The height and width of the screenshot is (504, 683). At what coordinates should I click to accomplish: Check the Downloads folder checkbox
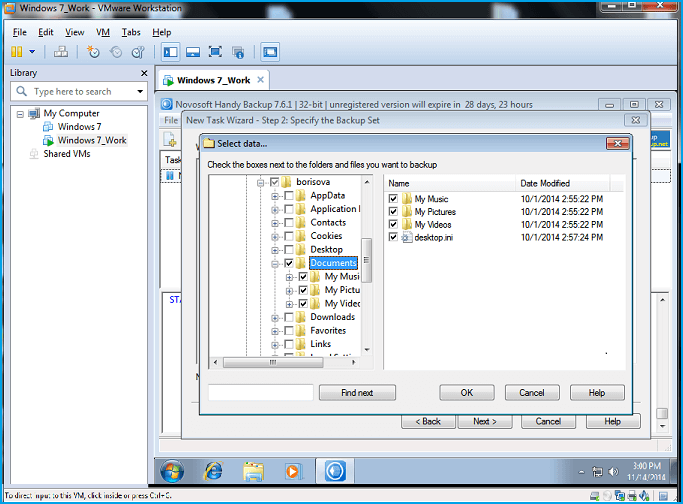tap(289, 317)
